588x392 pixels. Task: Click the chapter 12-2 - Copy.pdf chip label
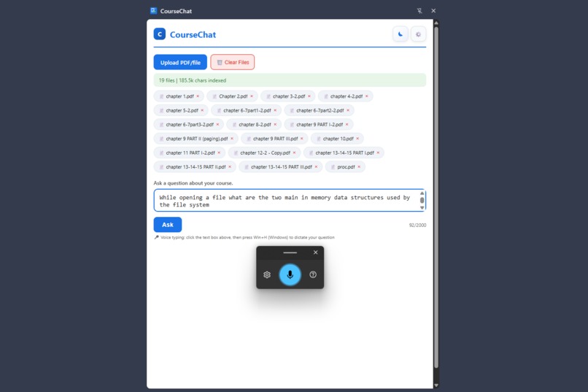265,153
